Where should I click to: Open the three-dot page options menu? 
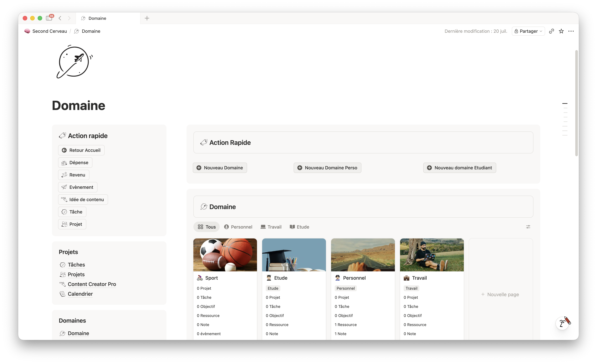(x=571, y=31)
